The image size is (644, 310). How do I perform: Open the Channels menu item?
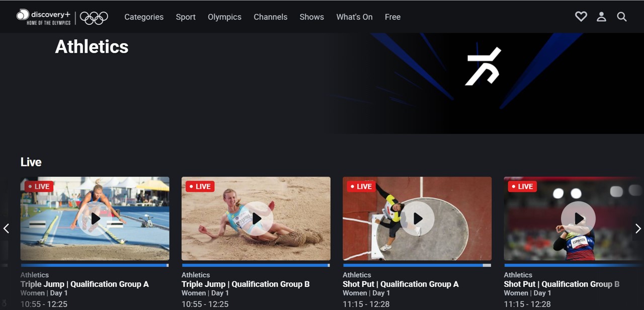pyautogui.click(x=270, y=17)
